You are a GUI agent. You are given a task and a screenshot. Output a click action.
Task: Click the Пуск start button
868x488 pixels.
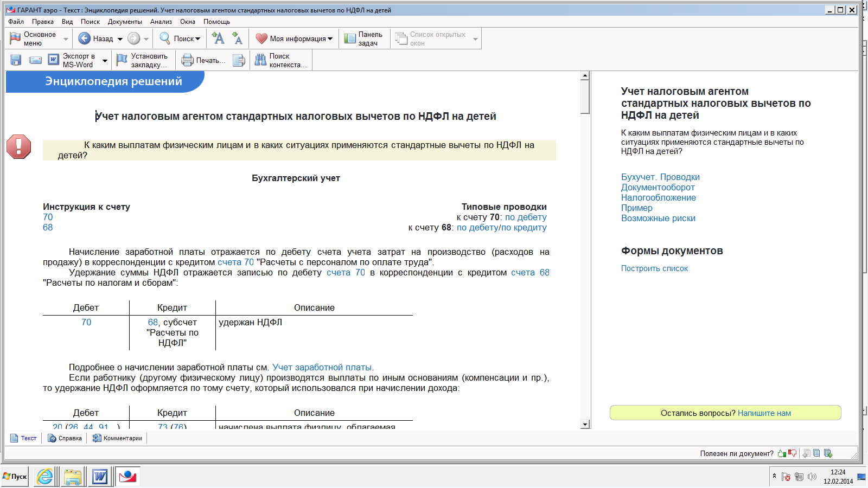pos(15,477)
